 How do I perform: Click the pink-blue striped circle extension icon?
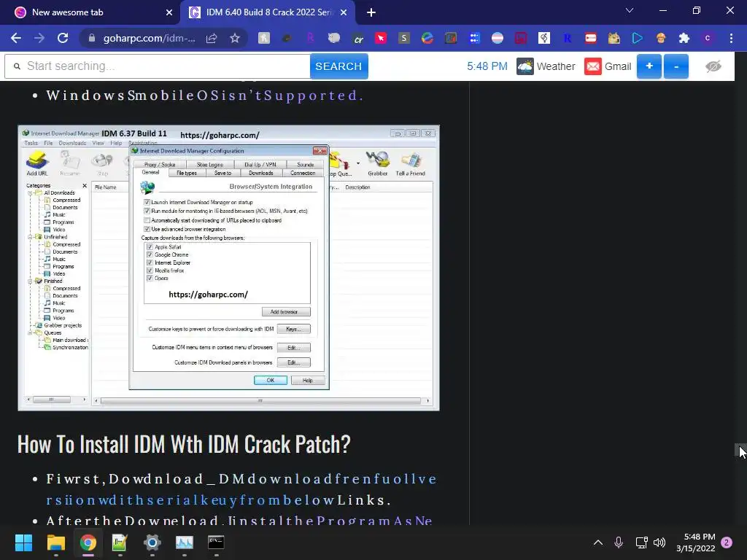498,38
